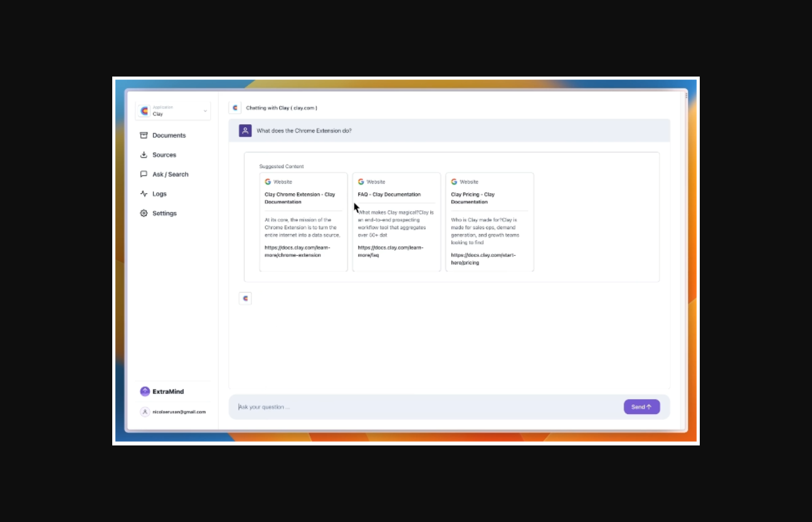Click the Clay logo in chat header
Screen dimensions: 812x522
click(235, 108)
